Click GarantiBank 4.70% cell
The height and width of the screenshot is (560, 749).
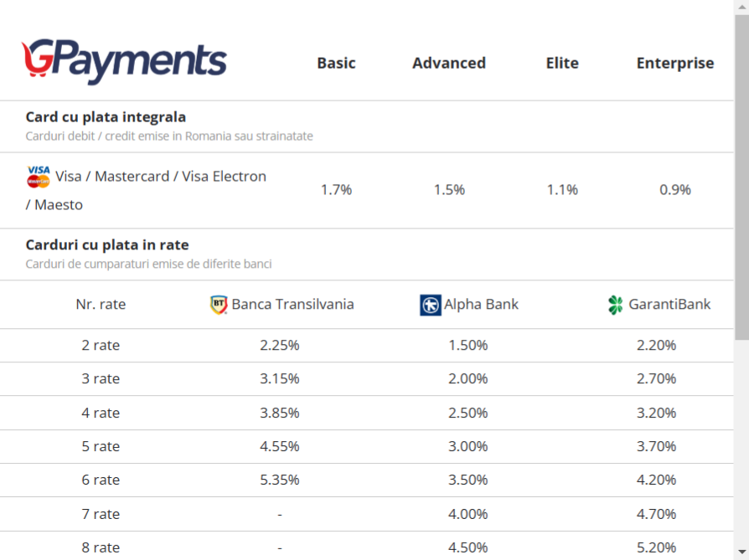click(656, 514)
